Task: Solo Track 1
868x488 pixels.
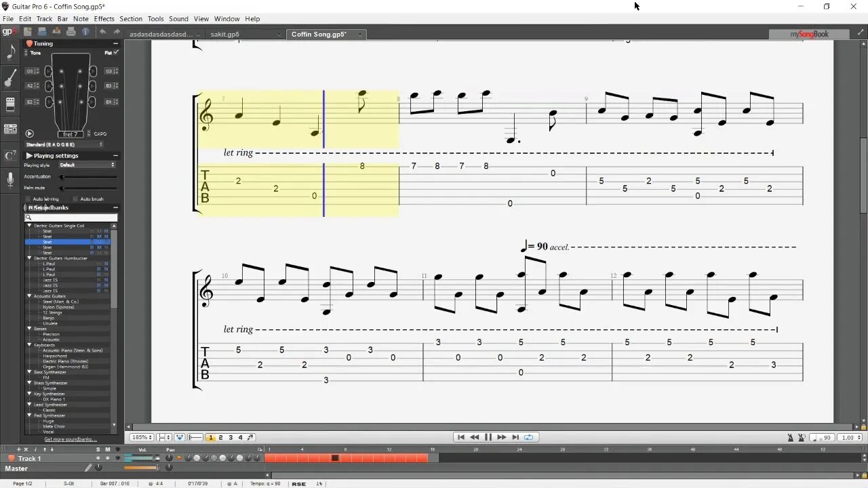Action: [x=98, y=458]
